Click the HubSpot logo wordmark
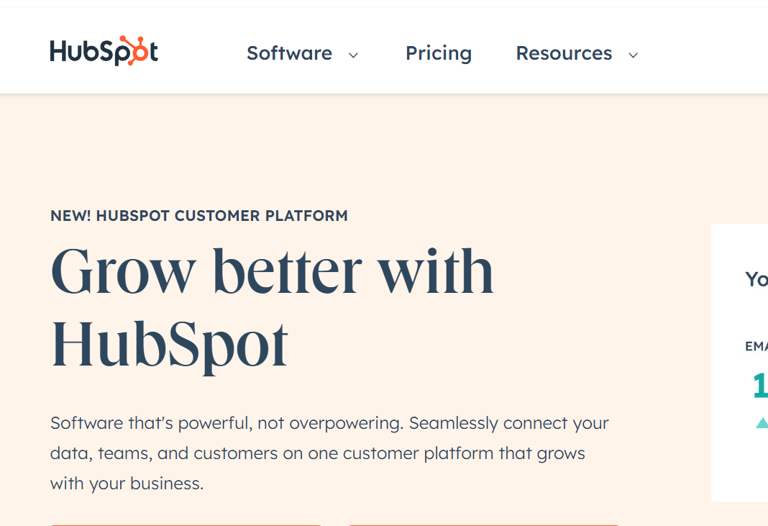This screenshot has width=768, height=526. pos(104,51)
